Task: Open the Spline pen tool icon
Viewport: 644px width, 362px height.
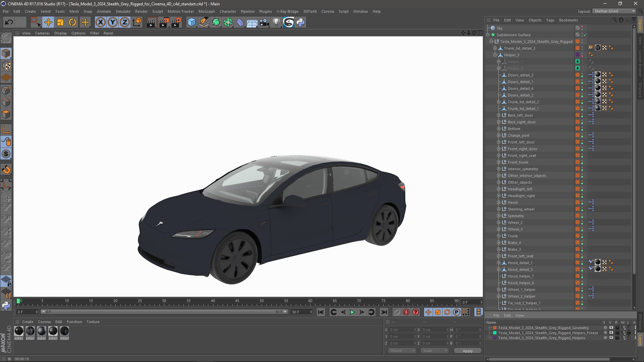Action: point(204,22)
